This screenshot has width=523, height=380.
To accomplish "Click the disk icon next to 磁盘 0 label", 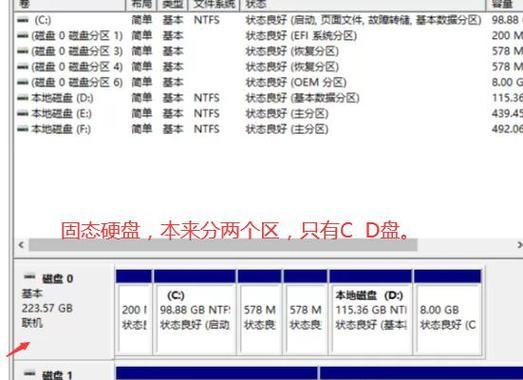I will (x=30, y=277).
